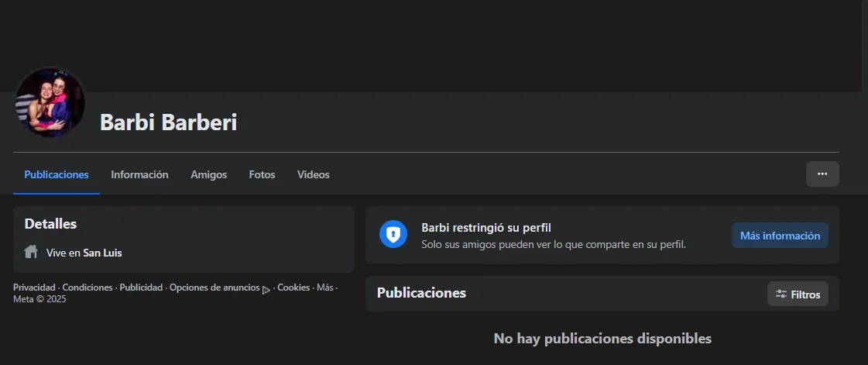Open the San Luis location link
Screen dimensions: 868x365
pyautogui.click(x=102, y=253)
